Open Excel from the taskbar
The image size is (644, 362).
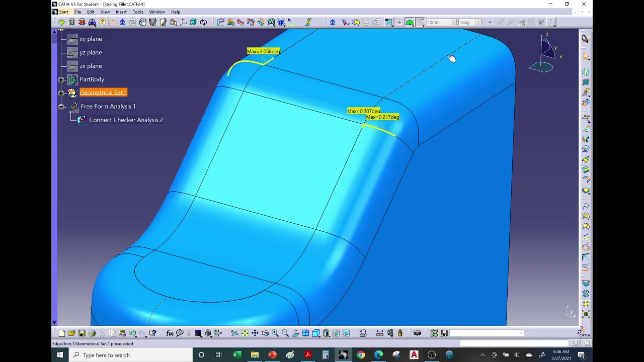coord(237,355)
